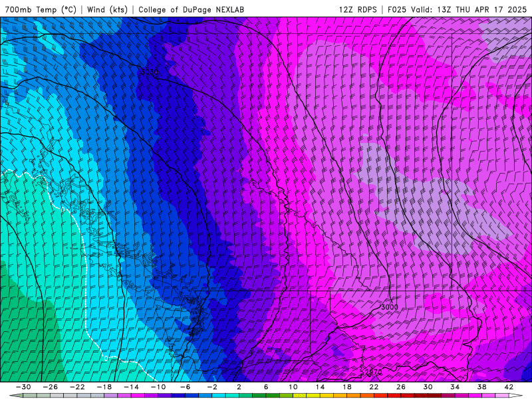Click the 3000 height contour label

[x=389, y=307]
